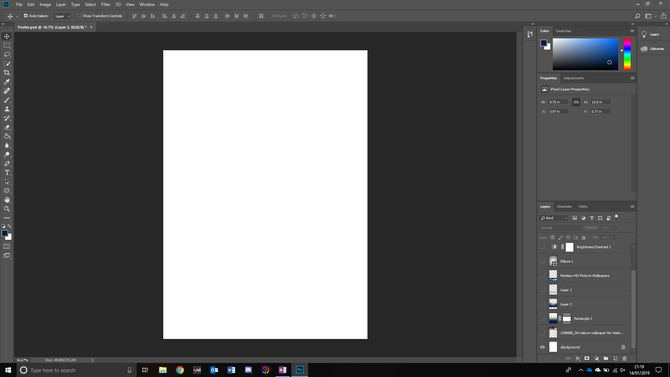Open the Fill slider dropdown arrow
This screenshot has height=377, width=670.
[x=615, y=237]
